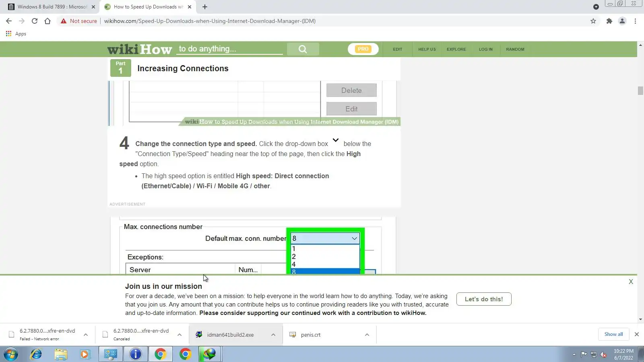This screenshot has height=362, width=644.
Task: Close the Windows 8 Build 7899 tab
Action: click(x=93, y=7)
